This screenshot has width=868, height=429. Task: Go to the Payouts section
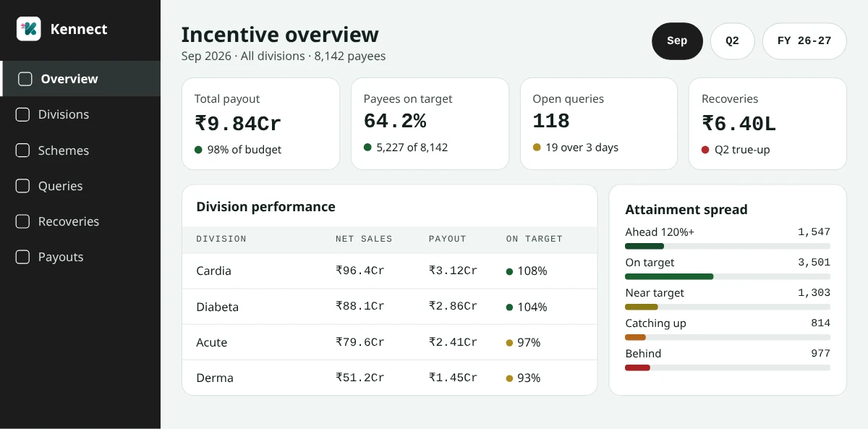coord(61,257)
